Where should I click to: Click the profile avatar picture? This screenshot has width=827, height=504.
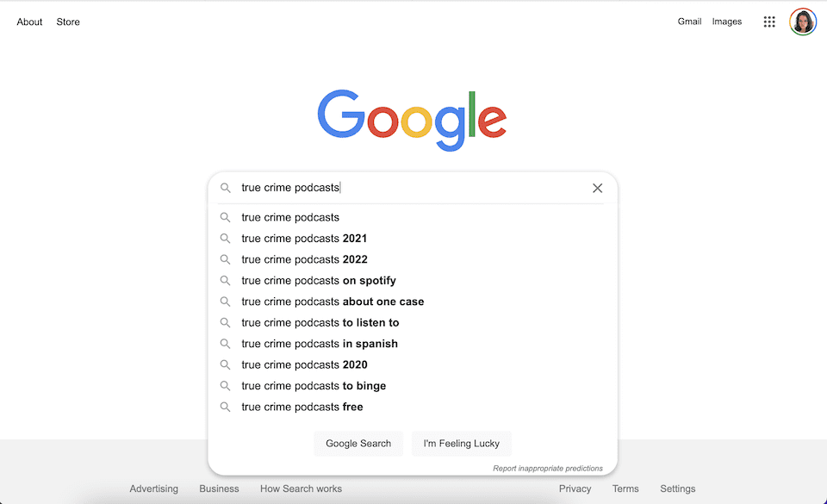coord(802,22)
